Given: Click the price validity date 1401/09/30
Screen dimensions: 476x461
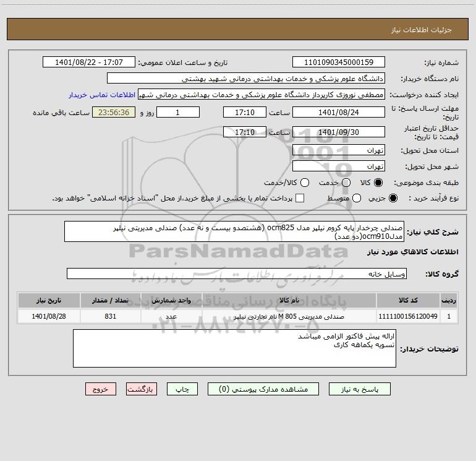Looking at the screenshot, I should pos(339,132).
